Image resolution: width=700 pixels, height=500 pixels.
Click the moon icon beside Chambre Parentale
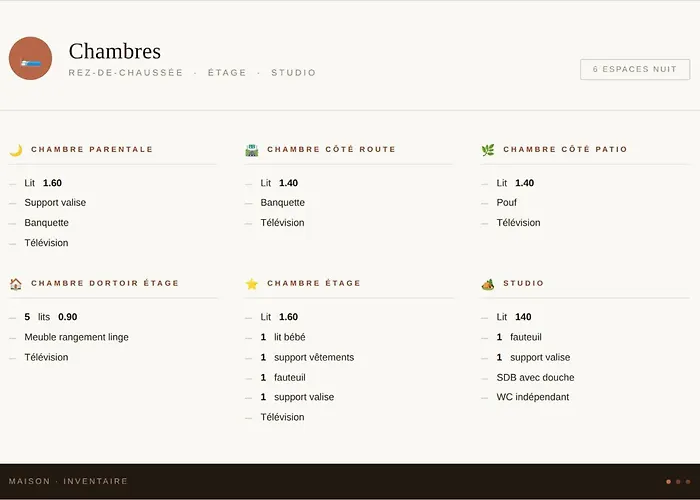tap(16, 150)
